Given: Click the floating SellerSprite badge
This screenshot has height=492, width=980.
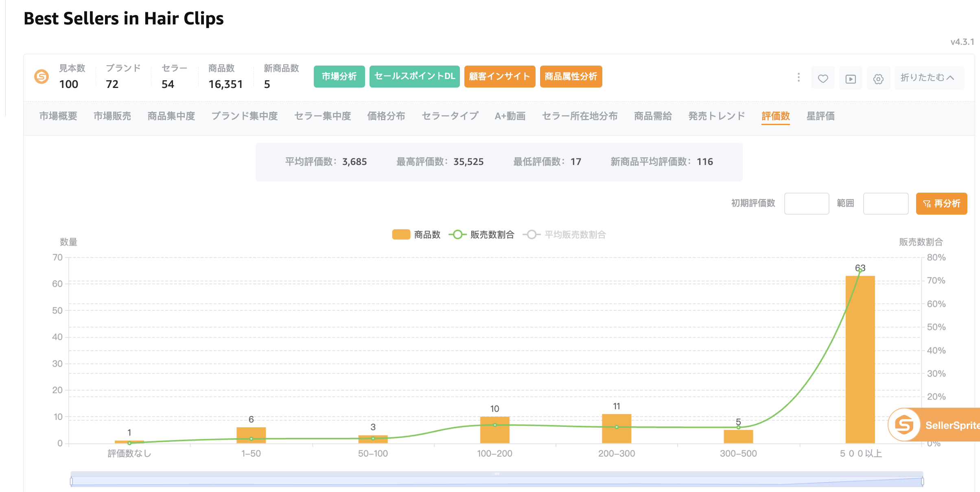Looking at the screenshot, I should tap(934, 424).
